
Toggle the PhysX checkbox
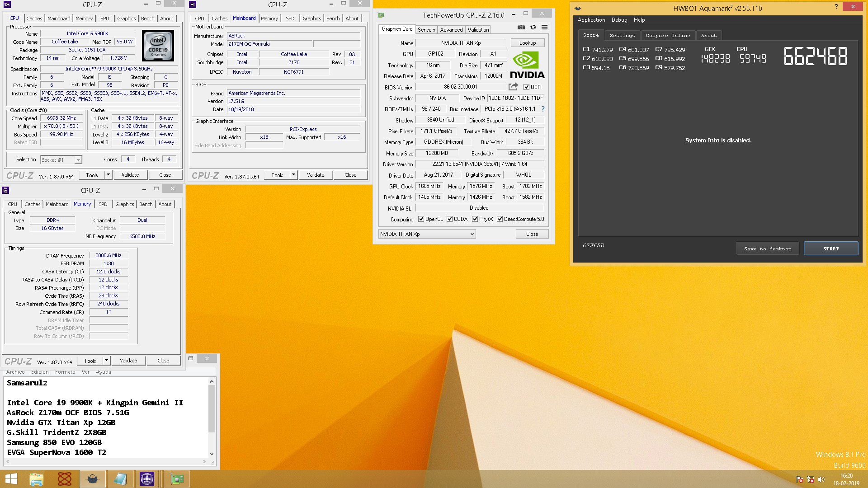point(475,219)
